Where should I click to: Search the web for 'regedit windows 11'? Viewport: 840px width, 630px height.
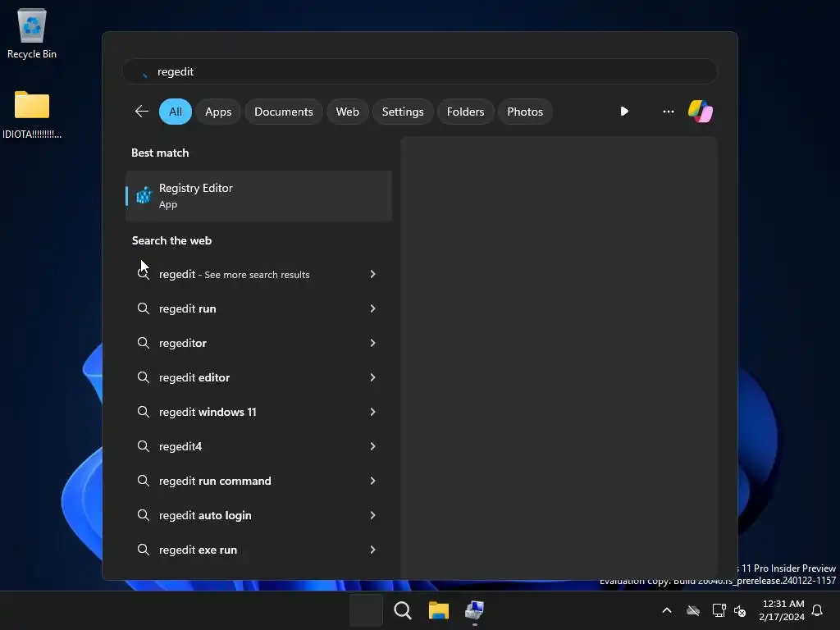click(x=258, y=412)
